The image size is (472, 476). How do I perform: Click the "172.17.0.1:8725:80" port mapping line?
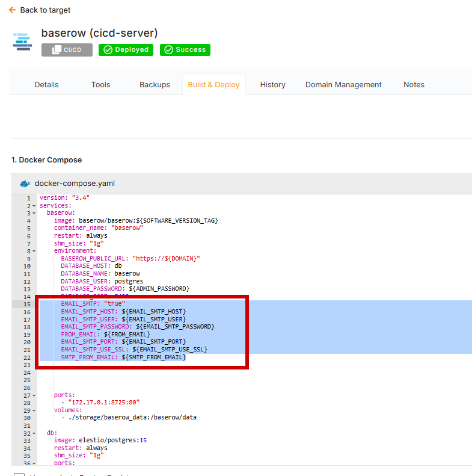(x=100, y=403)
